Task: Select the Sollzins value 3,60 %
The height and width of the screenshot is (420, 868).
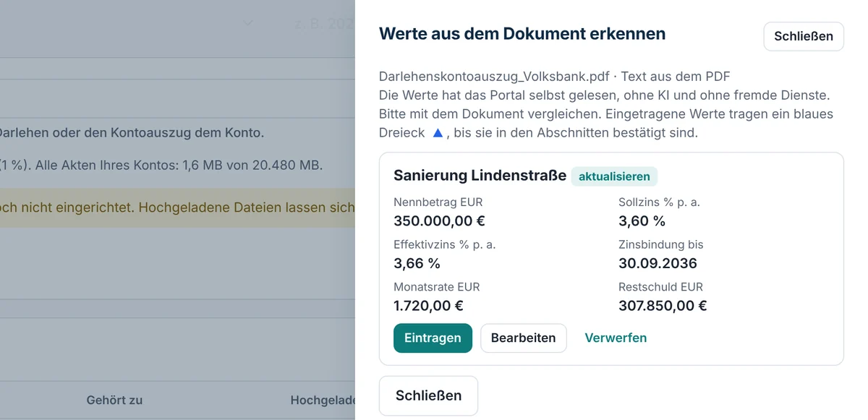Action: (642, 220)
